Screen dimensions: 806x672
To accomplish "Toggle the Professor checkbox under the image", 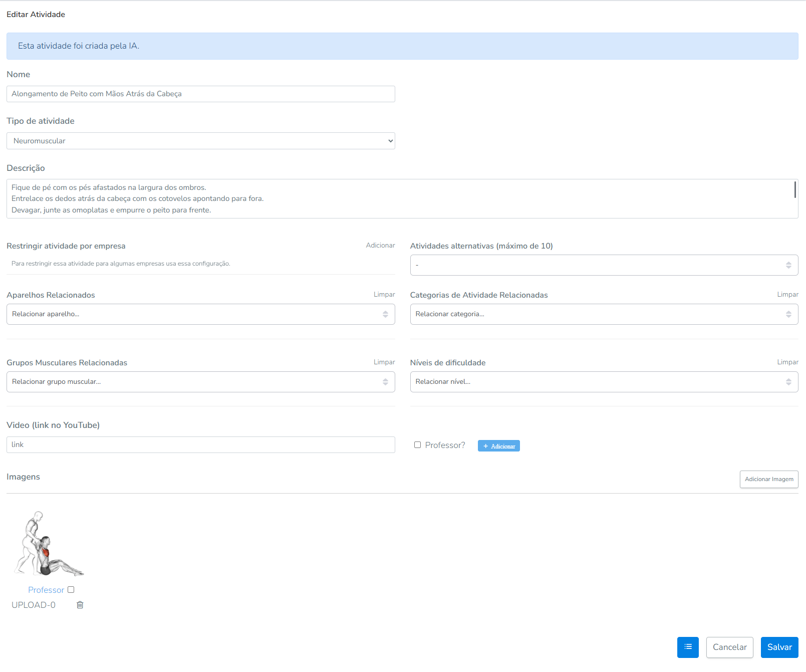I will 71,590.
